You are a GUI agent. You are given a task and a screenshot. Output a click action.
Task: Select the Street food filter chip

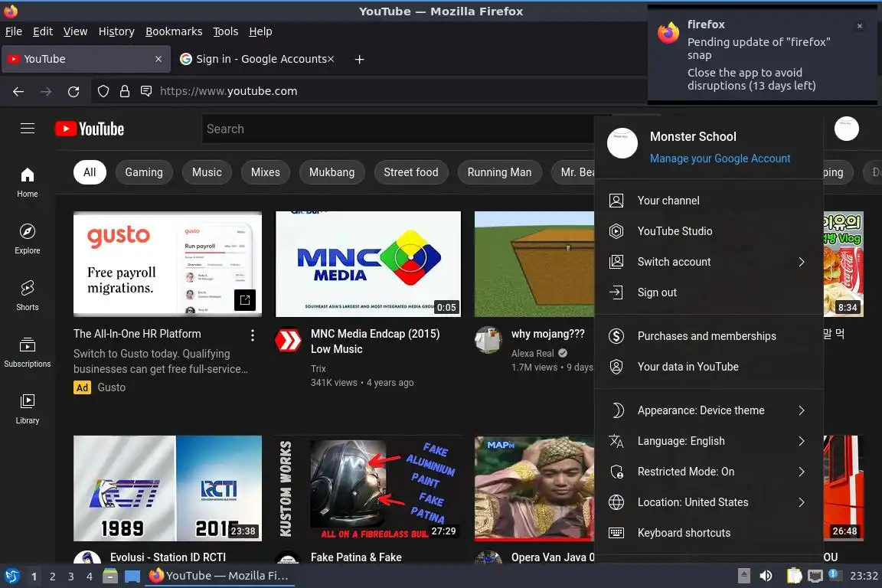click(410, 172)
